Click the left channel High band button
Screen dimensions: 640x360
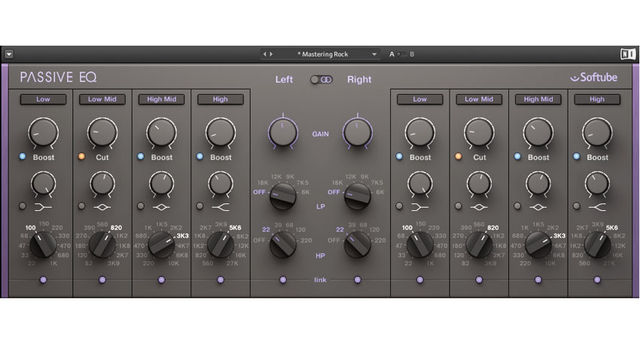220,99
